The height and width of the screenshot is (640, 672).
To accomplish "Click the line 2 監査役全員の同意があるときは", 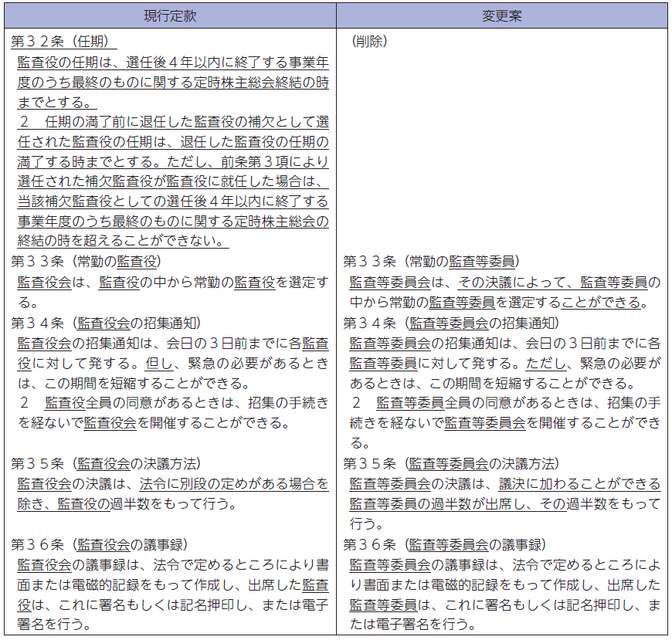I will tap(173, 403).
